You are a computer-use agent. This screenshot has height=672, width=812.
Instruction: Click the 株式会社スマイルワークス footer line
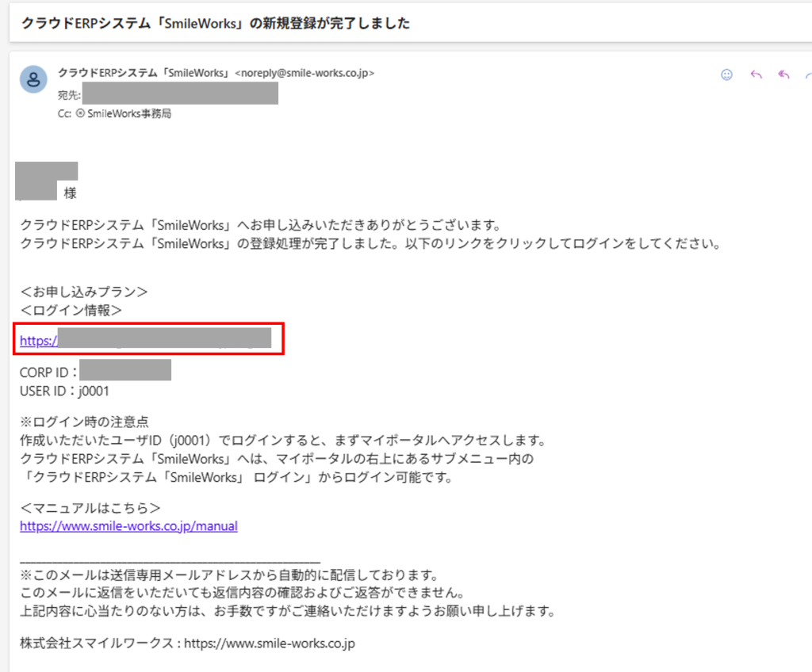(x=187, y=643)
